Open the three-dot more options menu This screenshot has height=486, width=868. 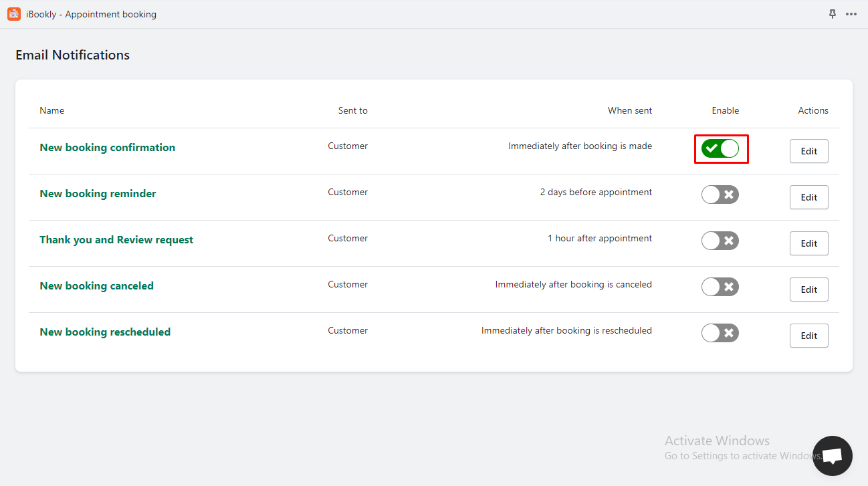pyautogui.click(x=851, y=14)
